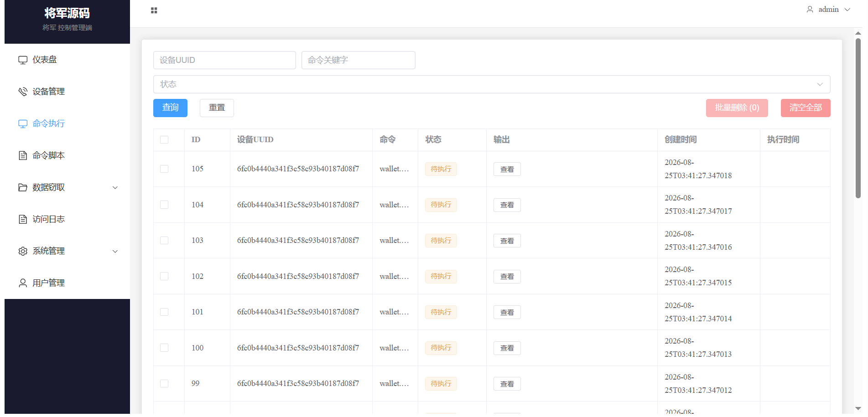The height and width of the screenshot is (417, 868).
Task: Check the checkbox for row ID 103
Action: click(164, 241)
